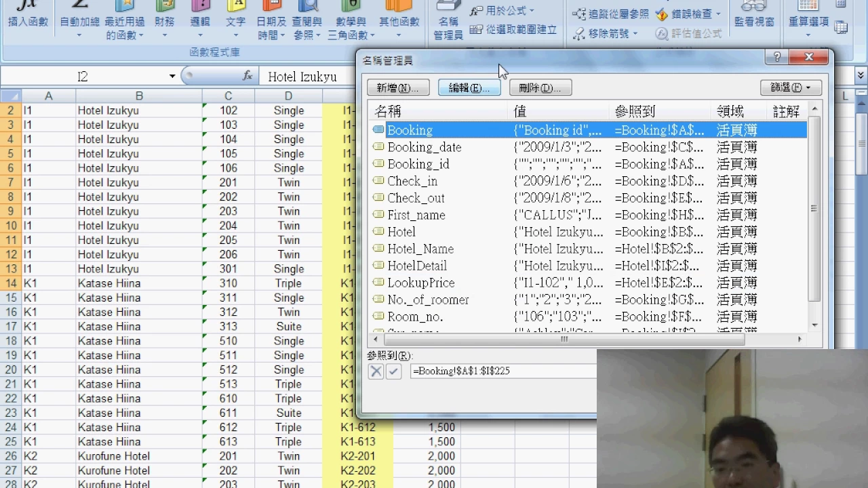
Task: Open Logical (邏輯) functions menu
Action: 200,20
